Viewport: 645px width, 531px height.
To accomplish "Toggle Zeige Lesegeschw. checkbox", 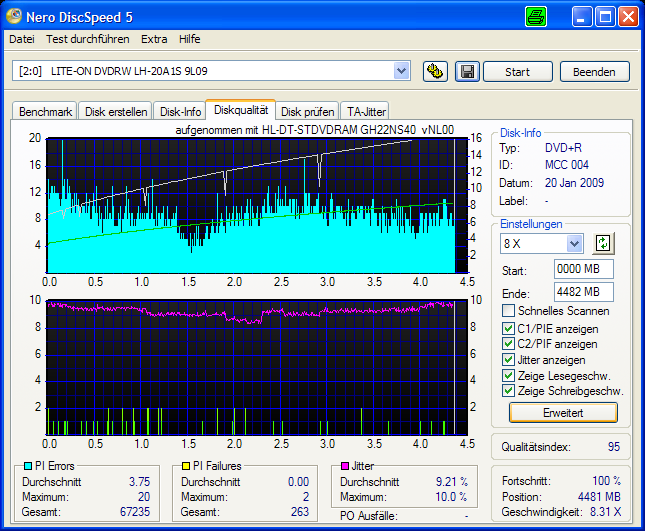I will pos(508,376).
